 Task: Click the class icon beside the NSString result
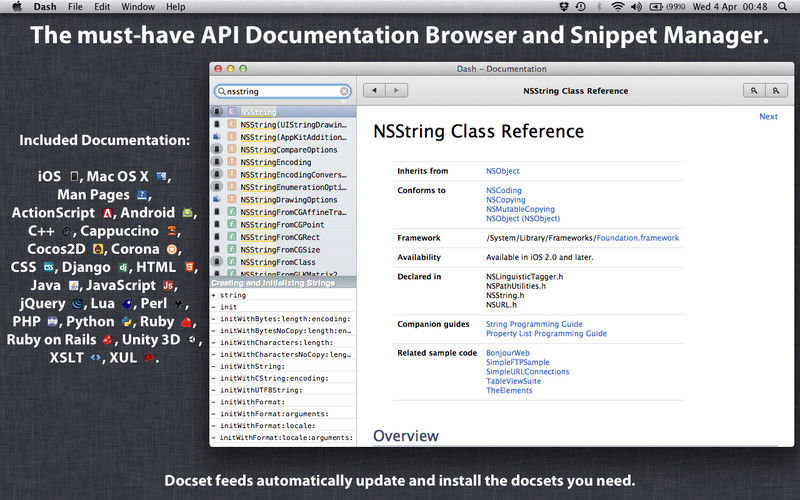232,112
